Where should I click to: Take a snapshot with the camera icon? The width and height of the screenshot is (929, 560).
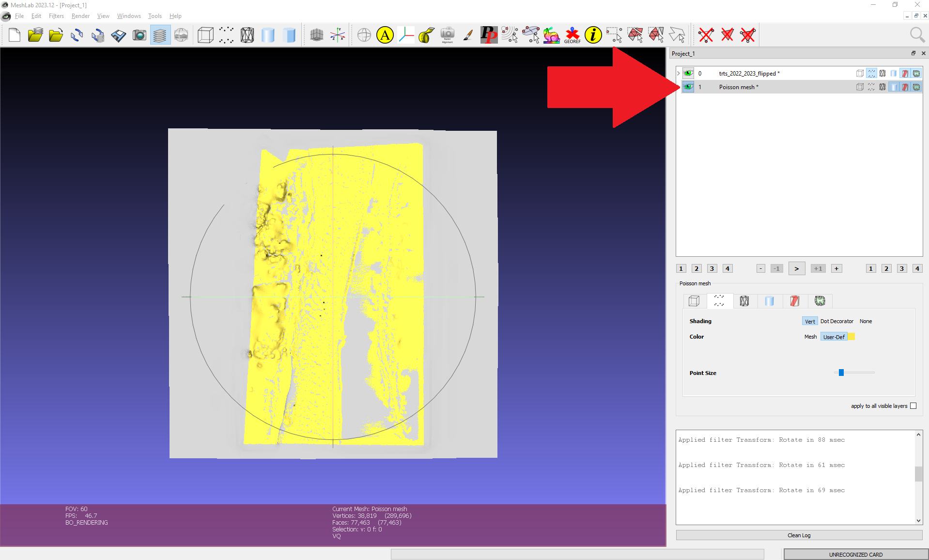pyautogui.click(x=139, y=35)
